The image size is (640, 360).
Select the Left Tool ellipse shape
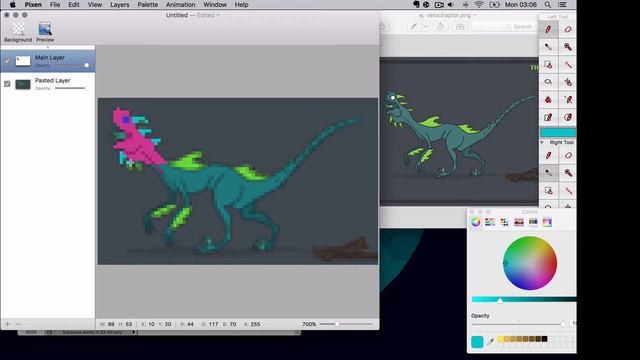pos(568,118)
